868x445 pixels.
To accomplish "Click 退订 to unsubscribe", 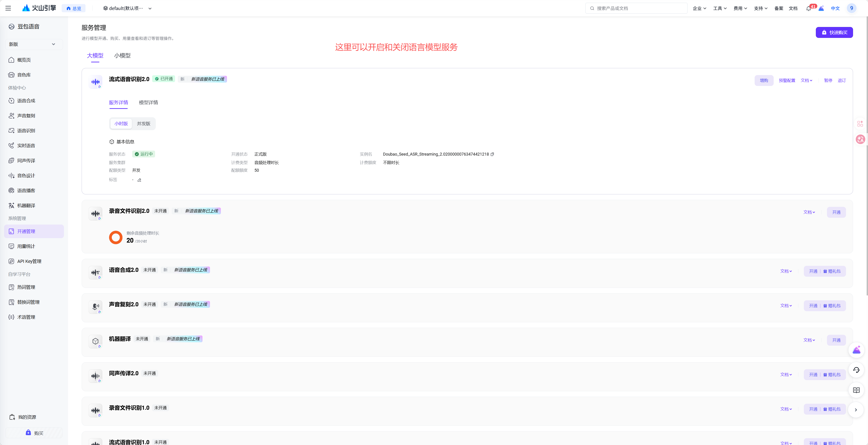I will (841, 81).
